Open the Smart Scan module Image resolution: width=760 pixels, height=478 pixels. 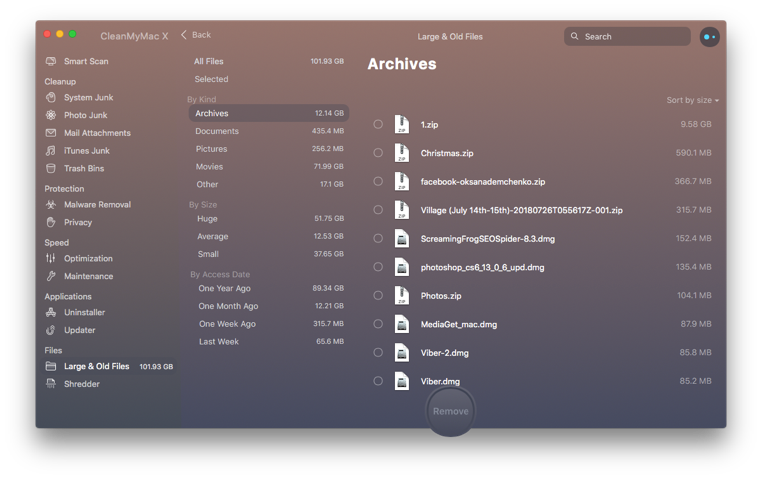coord(86,61)
